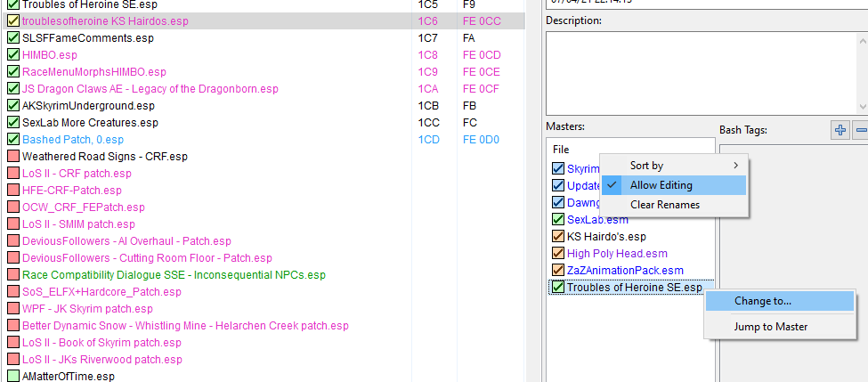Choose Clear Renames from context menu

674,205
